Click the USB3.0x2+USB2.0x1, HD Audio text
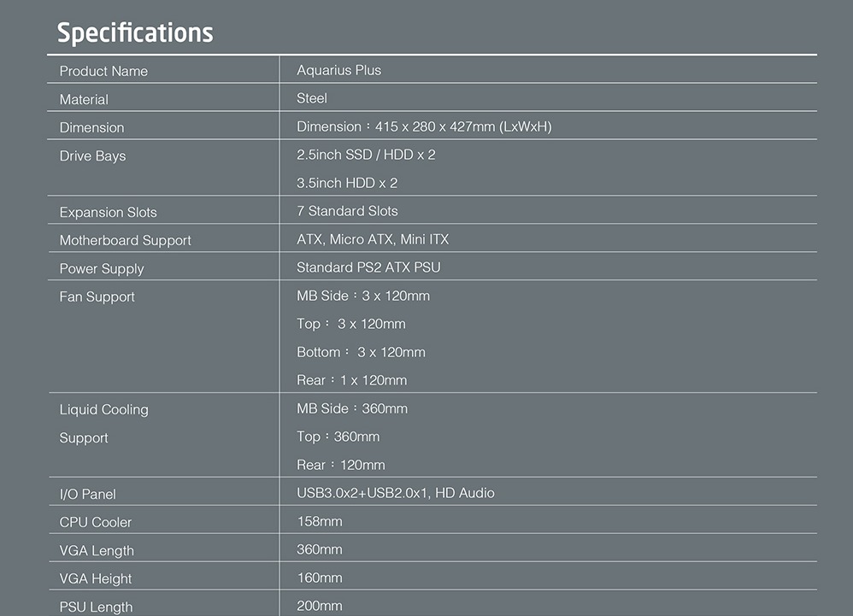The image size is (853, 616). pyautogui.click(x=396, y=493)
